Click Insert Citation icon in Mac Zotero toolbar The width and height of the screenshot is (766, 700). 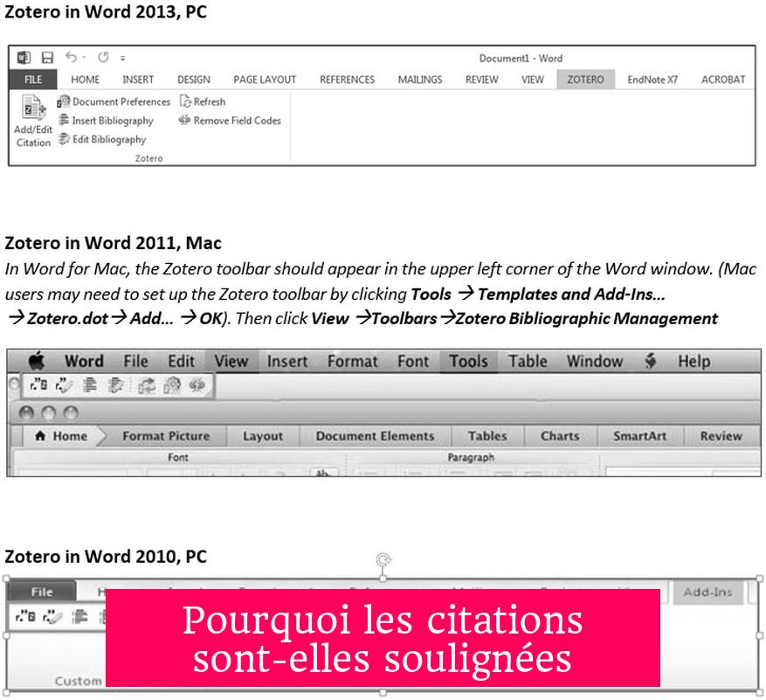(38, 385)
